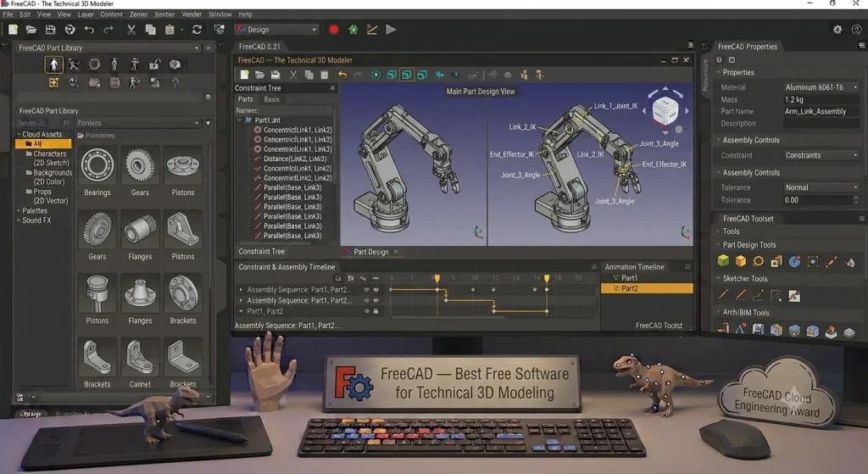
Task: Open the Window menu
Action: click(220, 14)
